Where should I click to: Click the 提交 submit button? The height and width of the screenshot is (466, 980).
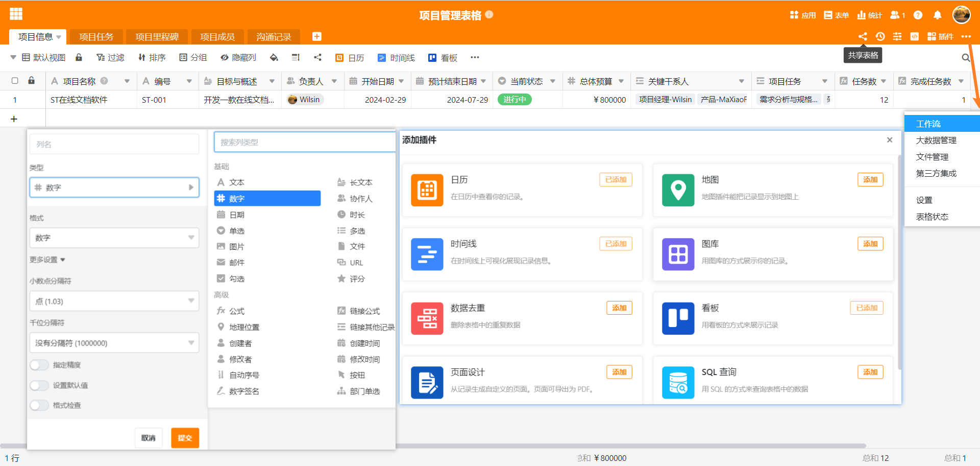click(185, 438)
